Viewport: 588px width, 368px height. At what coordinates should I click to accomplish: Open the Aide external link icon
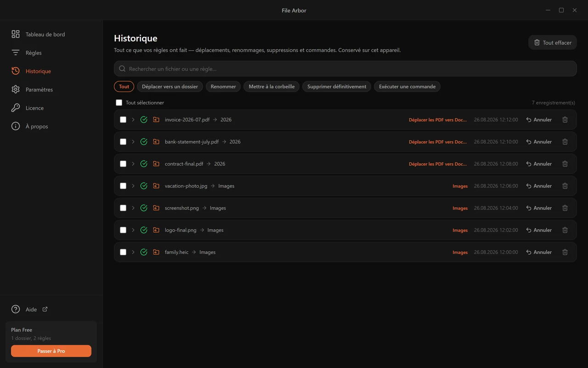(45, 309)
